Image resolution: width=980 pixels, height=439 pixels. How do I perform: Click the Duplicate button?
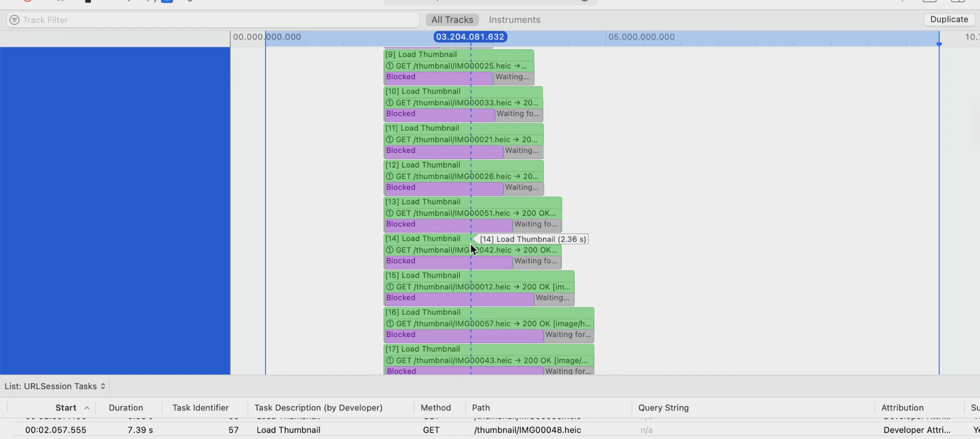(x=949, y=19)
